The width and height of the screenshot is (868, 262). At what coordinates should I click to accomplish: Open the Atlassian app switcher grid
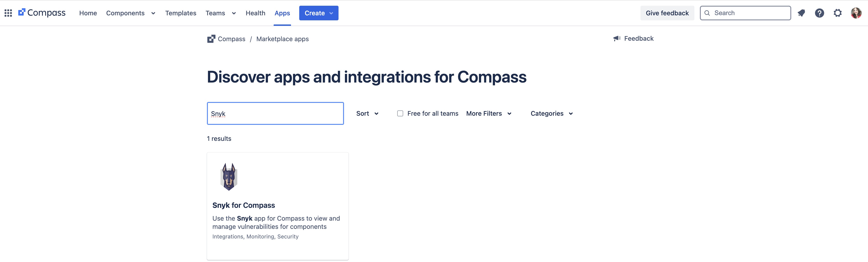click(8, 13)
